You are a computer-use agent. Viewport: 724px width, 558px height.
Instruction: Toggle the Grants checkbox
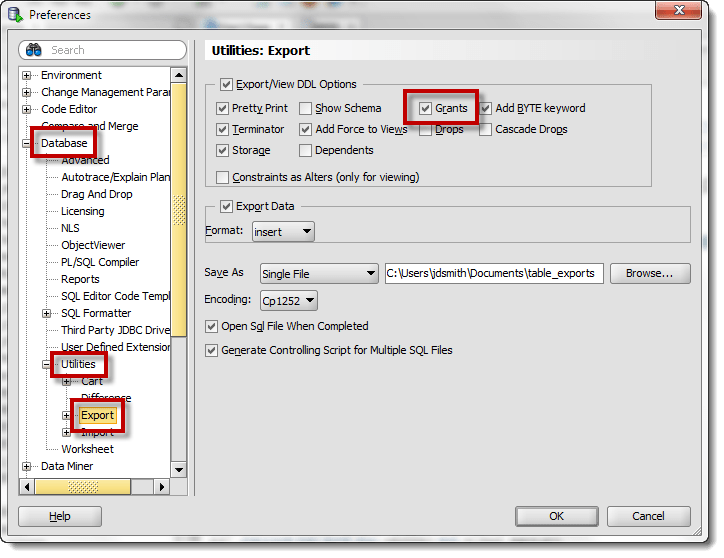425,108
